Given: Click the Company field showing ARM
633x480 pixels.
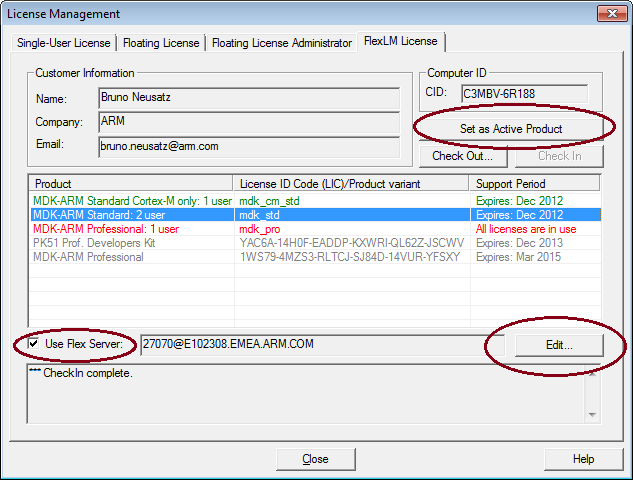Looking at the screenshot, I should (x=249, y=122).
